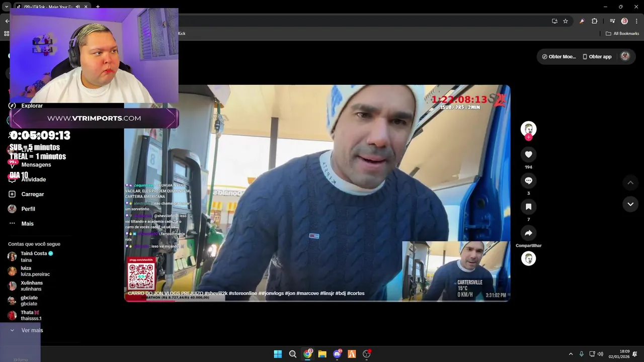Go to next video with down chevron
Image resolution: width=644 pixels, height=362 pixels.
(x=630, y=204)
